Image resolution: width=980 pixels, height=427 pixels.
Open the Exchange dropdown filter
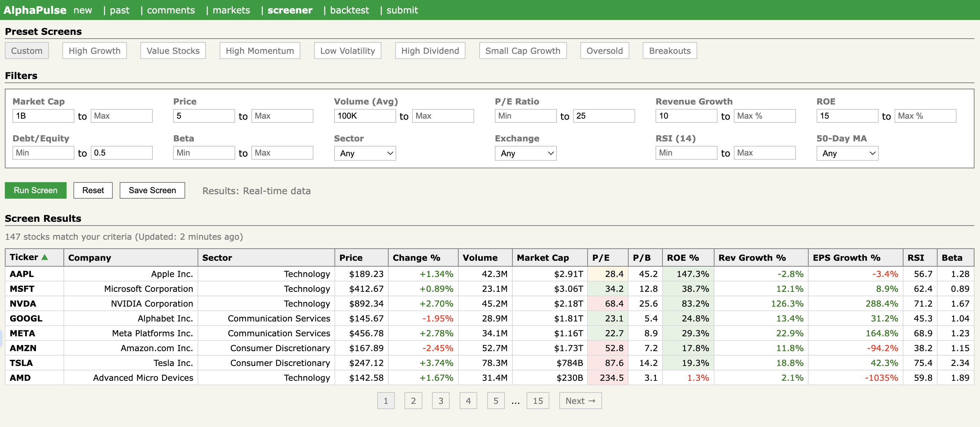click(x=526, y=153)
